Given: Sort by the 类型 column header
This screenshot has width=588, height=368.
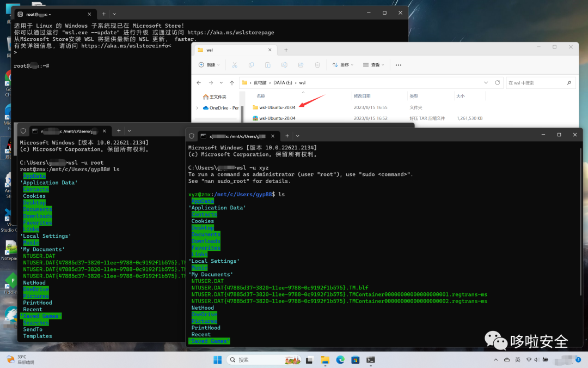Looking at the screenshot, I should click(414, 96).
